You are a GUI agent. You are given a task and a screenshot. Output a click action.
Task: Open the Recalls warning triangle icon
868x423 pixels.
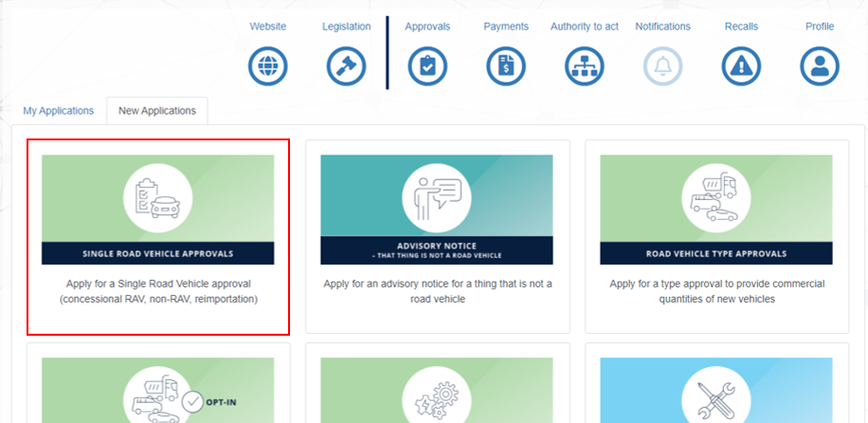[741, 66]
